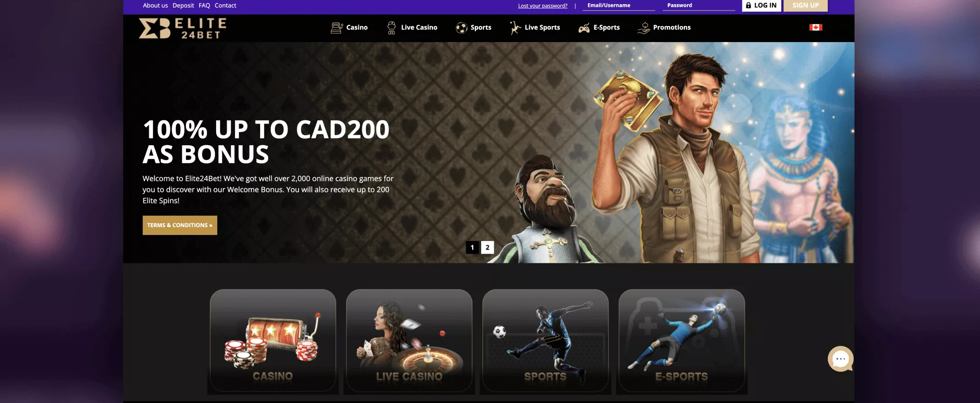The width and height of the screenshot is (980, 403).
Task: Click the SIGN UP button
Action: coord(806,5)
